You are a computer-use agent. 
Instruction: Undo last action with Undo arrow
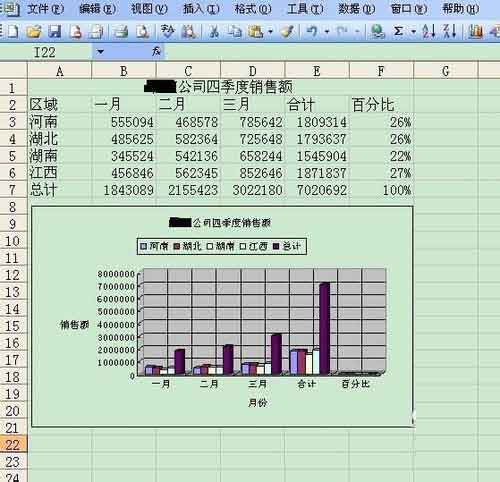point(312,31)
